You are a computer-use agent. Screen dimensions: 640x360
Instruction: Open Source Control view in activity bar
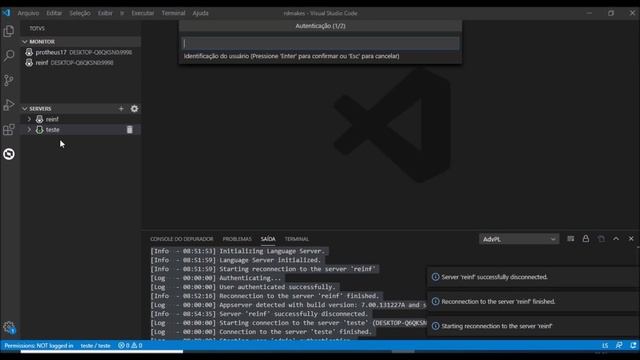pyautogui.click(x=9, y=80)
